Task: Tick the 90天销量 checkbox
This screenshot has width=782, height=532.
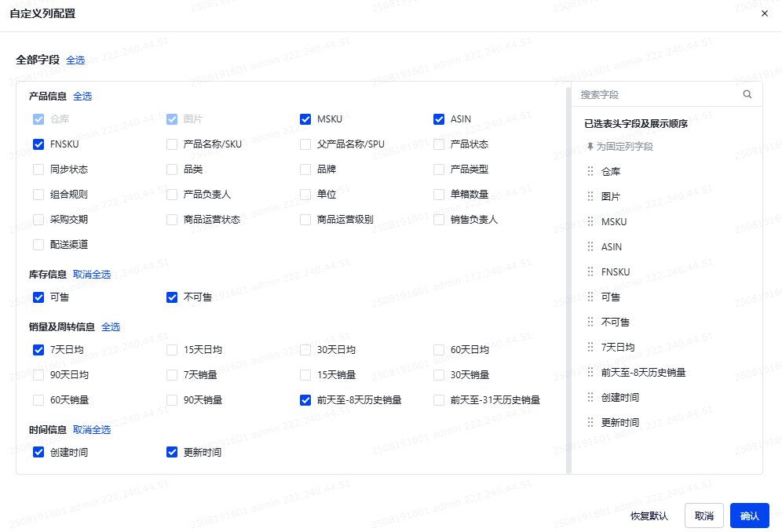Action: coord(172,400)
